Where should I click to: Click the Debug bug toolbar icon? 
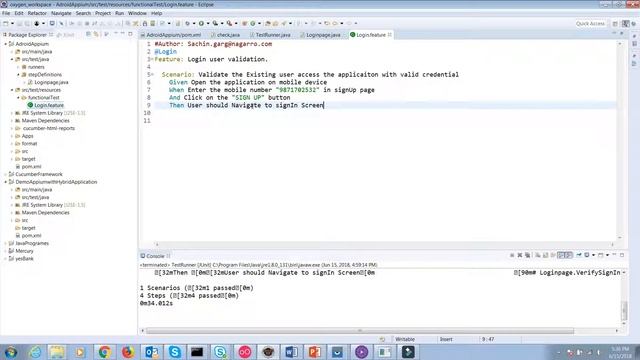187,24
